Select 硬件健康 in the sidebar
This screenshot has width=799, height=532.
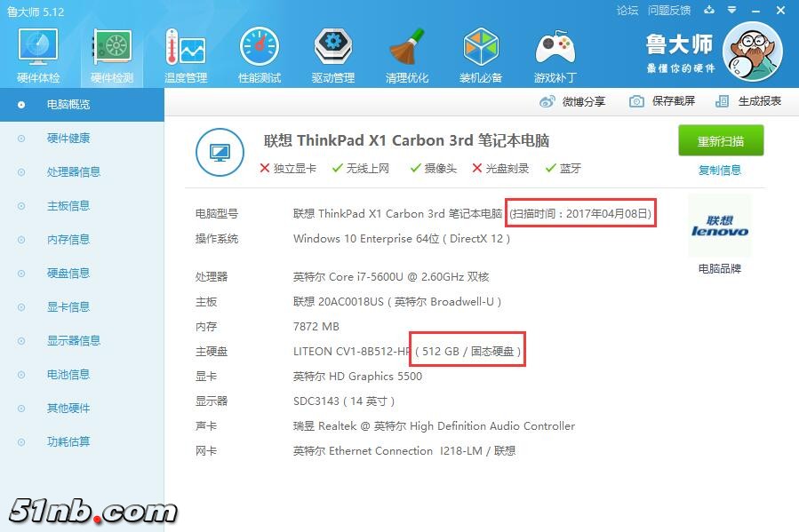(68, 139)
